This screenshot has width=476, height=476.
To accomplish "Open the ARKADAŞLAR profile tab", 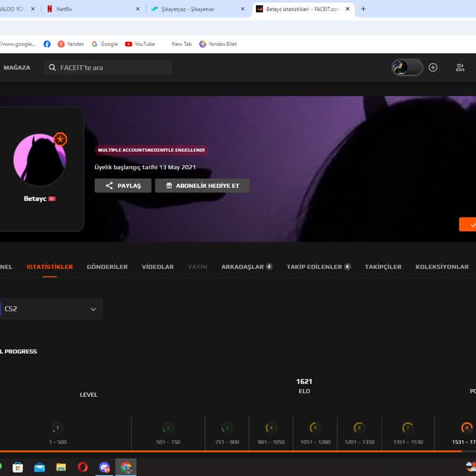I will (x=247, y=267).
